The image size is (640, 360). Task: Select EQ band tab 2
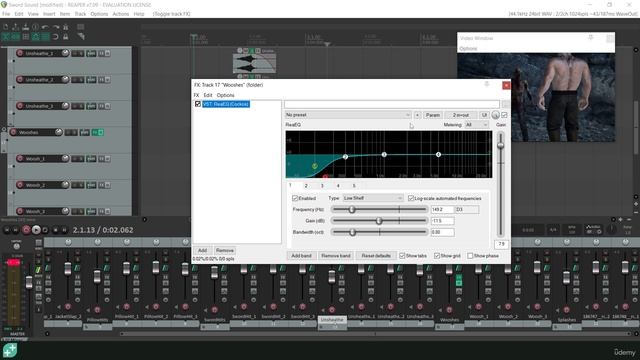click(306, 186)
